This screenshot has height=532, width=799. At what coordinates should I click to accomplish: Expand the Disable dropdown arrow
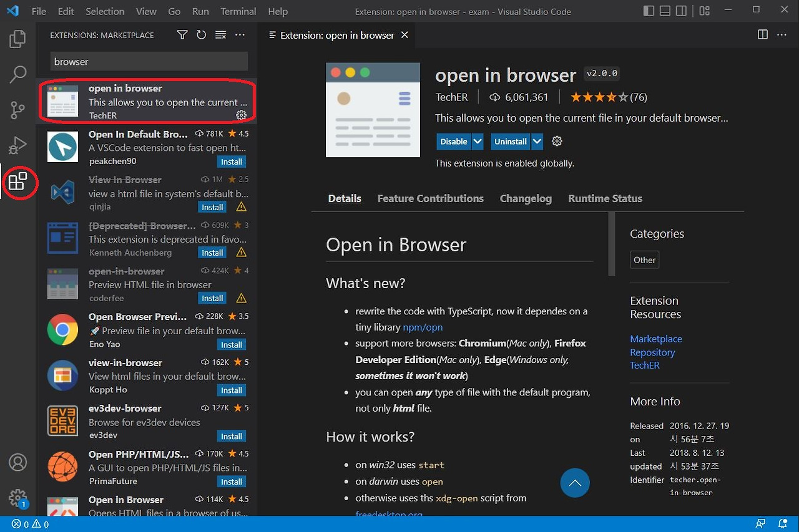point(476,142)
